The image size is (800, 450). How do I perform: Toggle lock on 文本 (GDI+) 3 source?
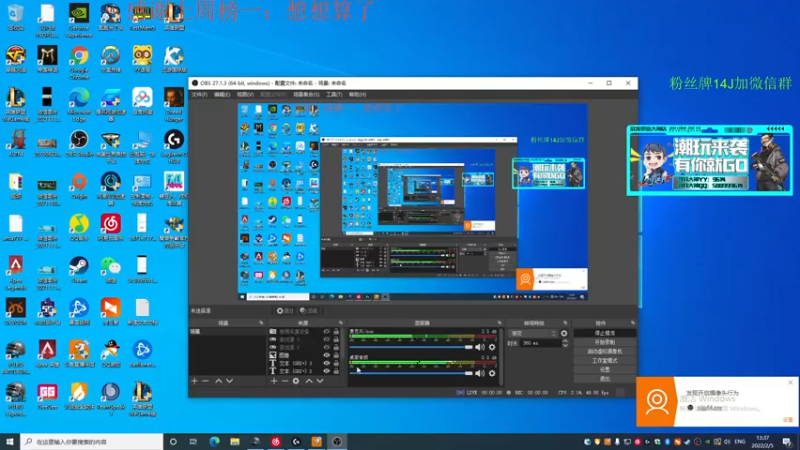click(336, 363)
